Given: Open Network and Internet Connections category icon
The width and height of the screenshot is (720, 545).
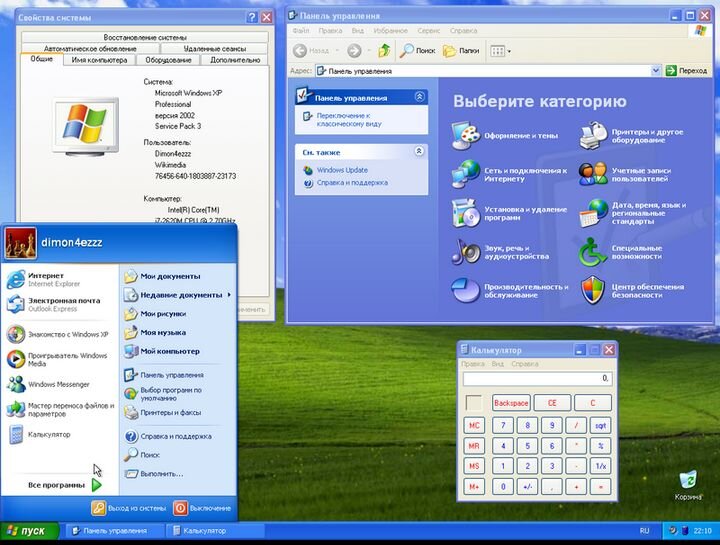Looking at the screenshot, I should point(465,174).
